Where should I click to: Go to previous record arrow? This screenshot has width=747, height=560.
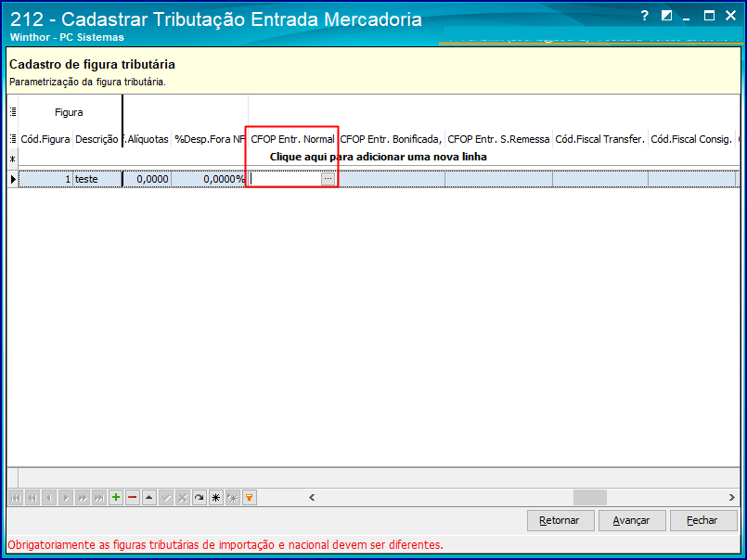pyautogui.click(x=49, y=498)
